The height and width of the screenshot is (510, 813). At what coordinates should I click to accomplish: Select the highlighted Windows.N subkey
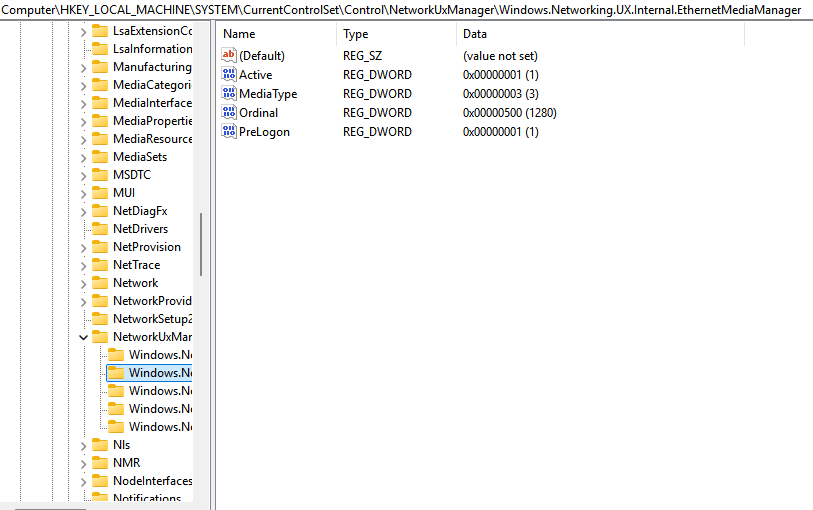[x=149, y=373]
